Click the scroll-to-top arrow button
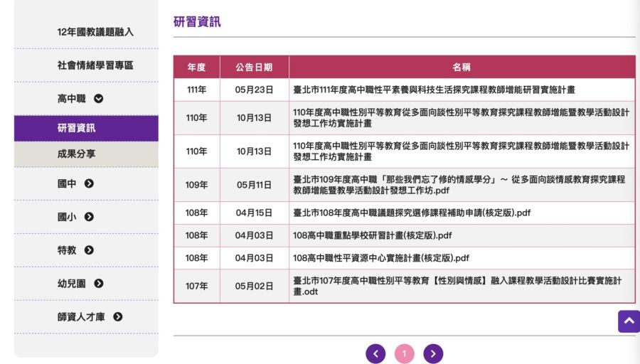Image resolution: width=640 pixels, height=364 pixels. tap(629, 321)
